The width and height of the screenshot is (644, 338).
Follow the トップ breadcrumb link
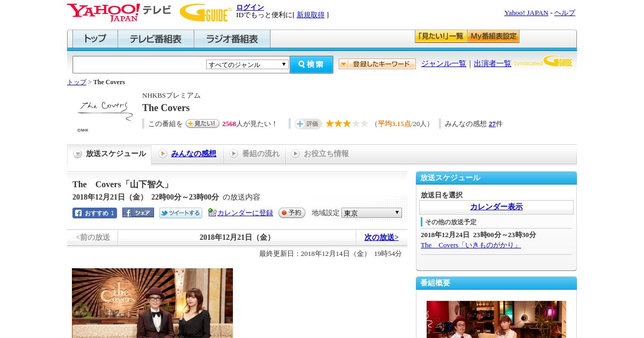click(x=77, y=82)
